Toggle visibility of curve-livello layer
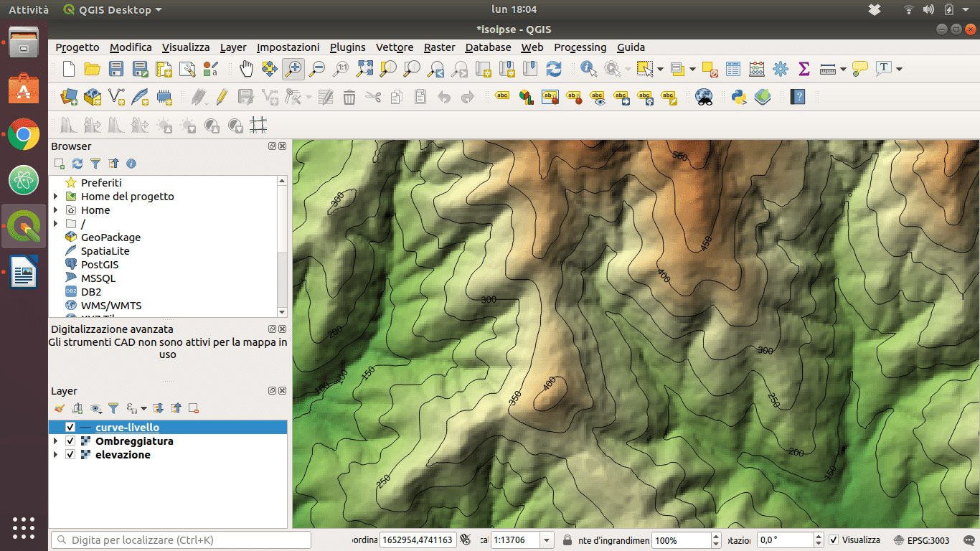Image resolution: width=980 pixels, height=551 pixels. coord(70,428)
